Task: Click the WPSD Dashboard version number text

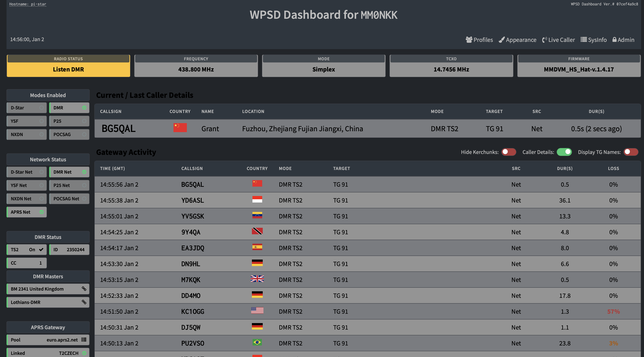Action: (x=604, y=4)
